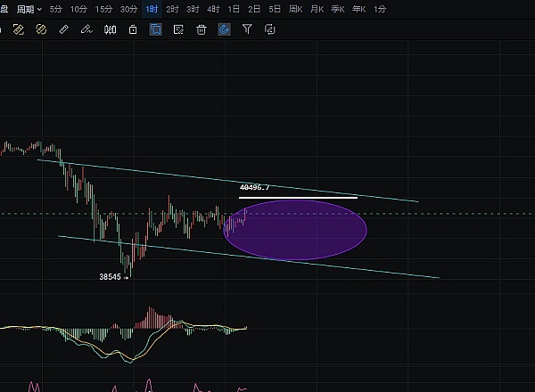Image resolution: width=535 pixels, height=392 pixels.
Task: Select yellow striped tool left of ruler
Action: [40, 29]
